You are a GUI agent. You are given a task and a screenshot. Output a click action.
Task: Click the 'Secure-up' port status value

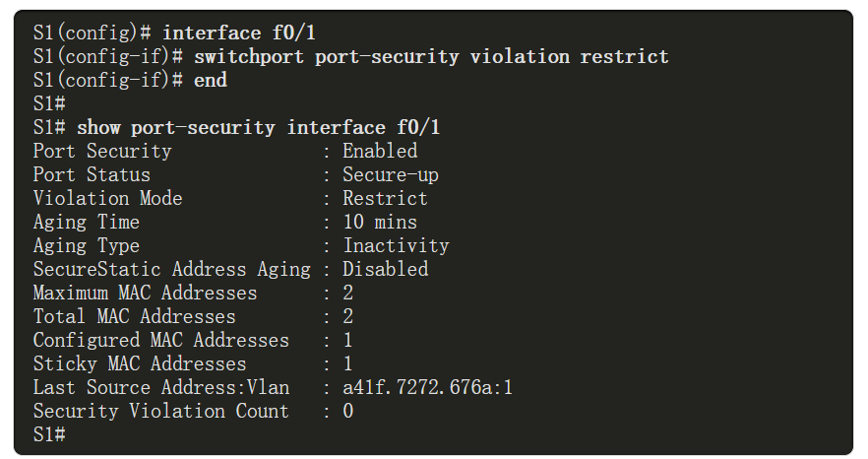tap(390, 175)
